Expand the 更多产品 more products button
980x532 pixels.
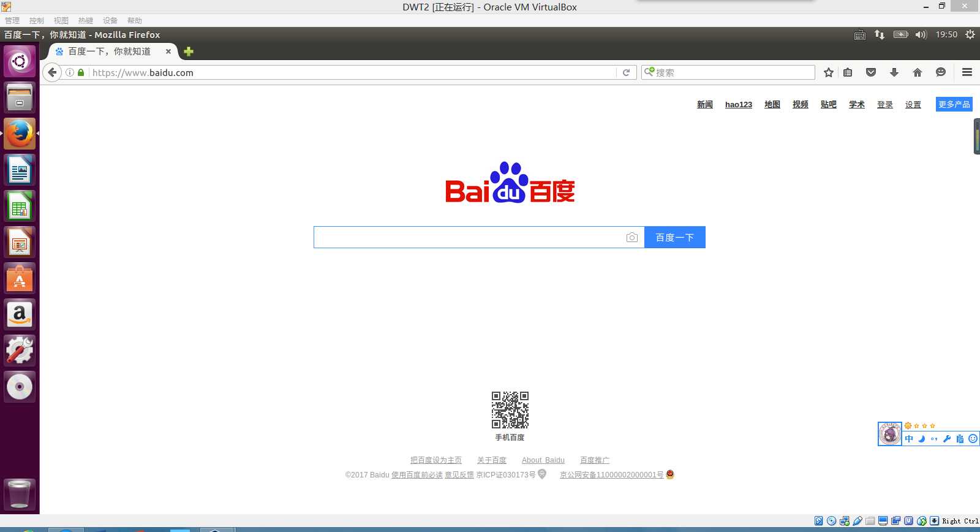[x=954, y=104]
